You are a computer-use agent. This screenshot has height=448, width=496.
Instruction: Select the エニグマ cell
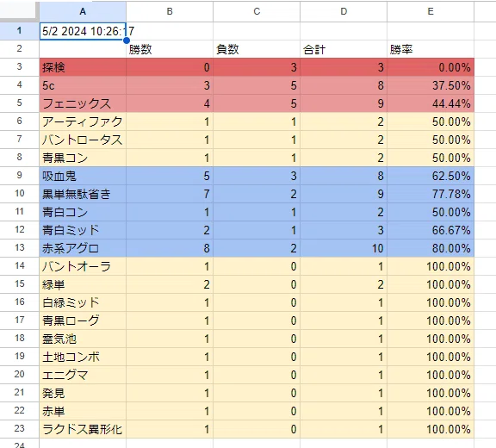click(83, 375)
